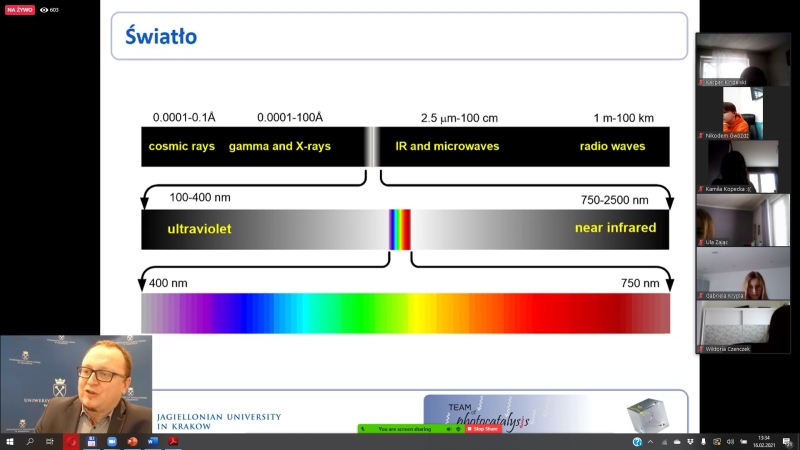The height and width of the screenshot is (450, 800).
Task: Open the PowerPoint taskbar icon
Action: point(132,441)
